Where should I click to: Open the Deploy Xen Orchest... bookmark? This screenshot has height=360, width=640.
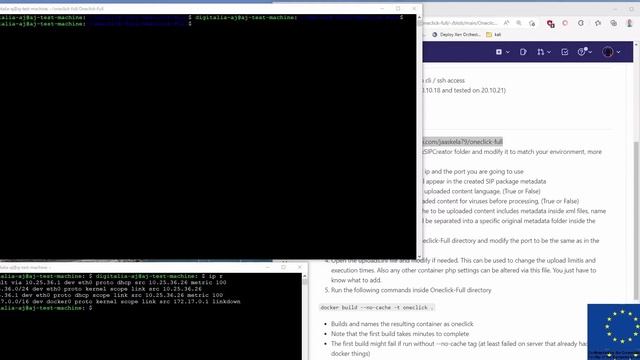pyautogui.click(x=456, y=35)
